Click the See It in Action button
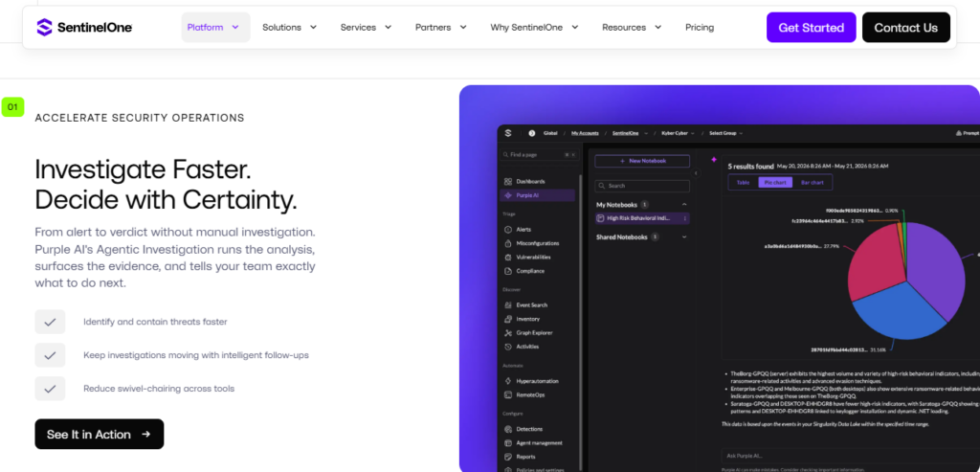 (100, 434)
